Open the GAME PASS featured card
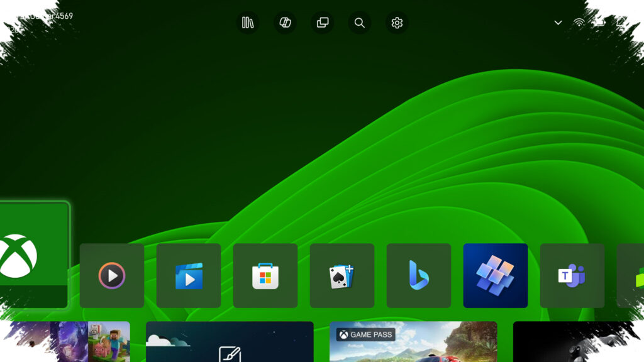 coord(413,341)
